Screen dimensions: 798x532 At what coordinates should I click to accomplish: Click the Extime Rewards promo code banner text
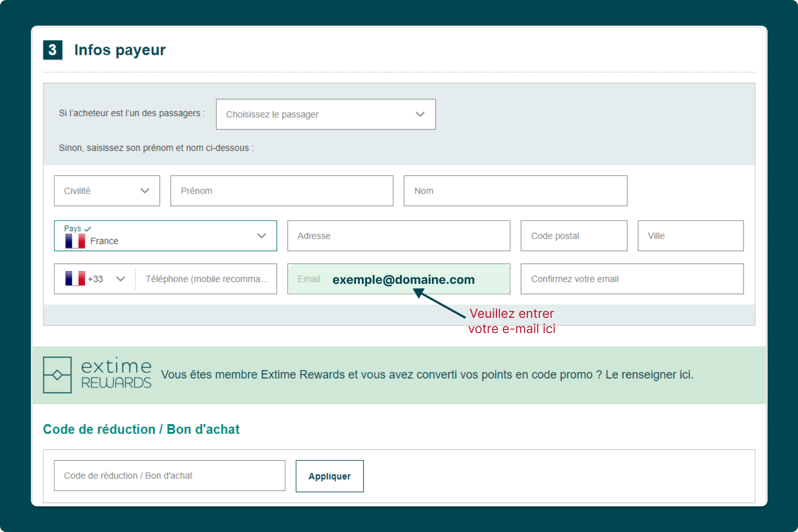tap(427, 375)
